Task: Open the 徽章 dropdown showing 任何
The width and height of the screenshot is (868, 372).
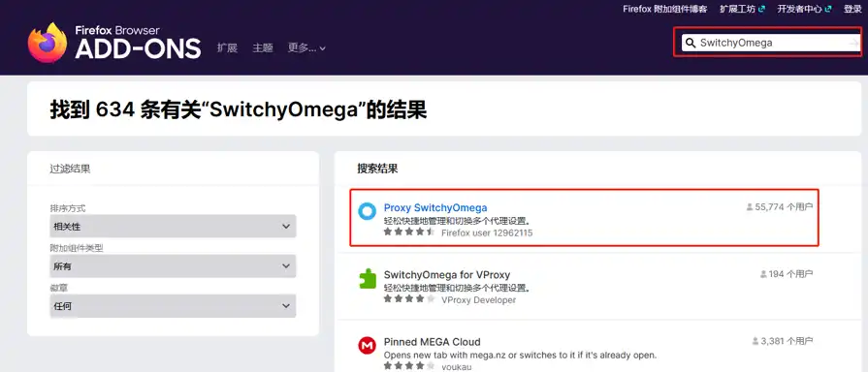Action: point(173,306)
